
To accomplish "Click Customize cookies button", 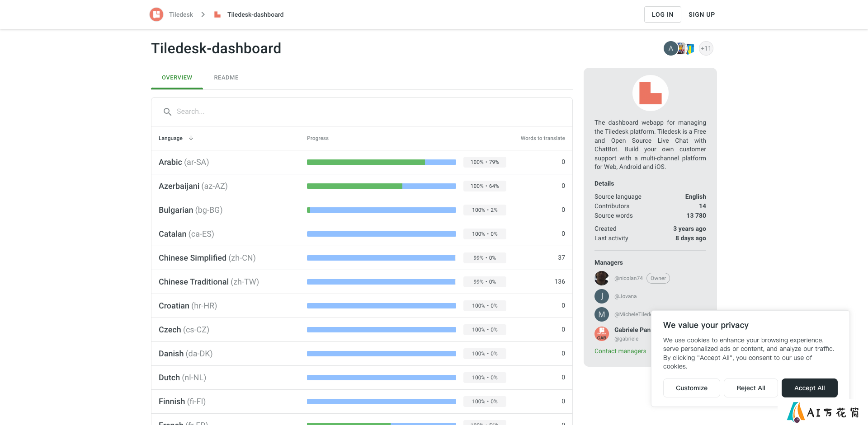I will pos(691,388).
